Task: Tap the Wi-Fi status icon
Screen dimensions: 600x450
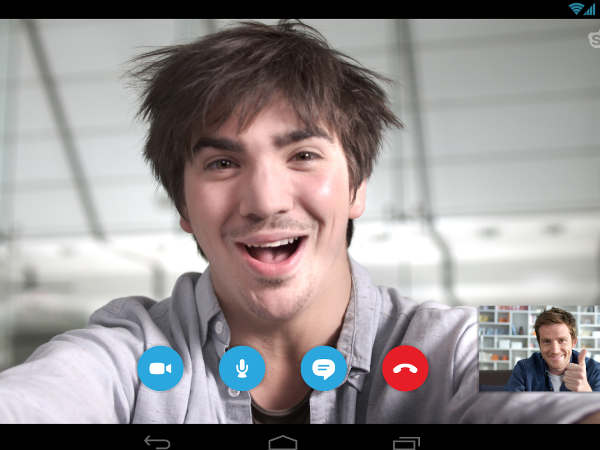Action: coord(576,9)
